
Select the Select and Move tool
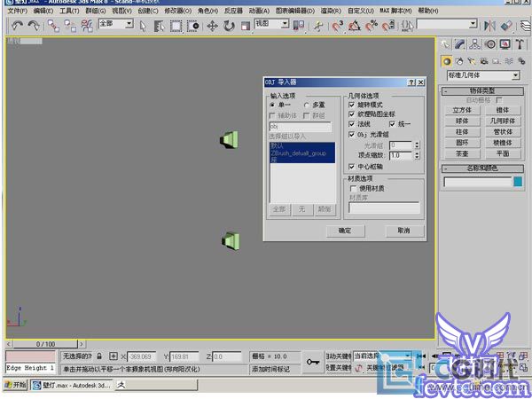pyautogui.click(x=213, y=26)
